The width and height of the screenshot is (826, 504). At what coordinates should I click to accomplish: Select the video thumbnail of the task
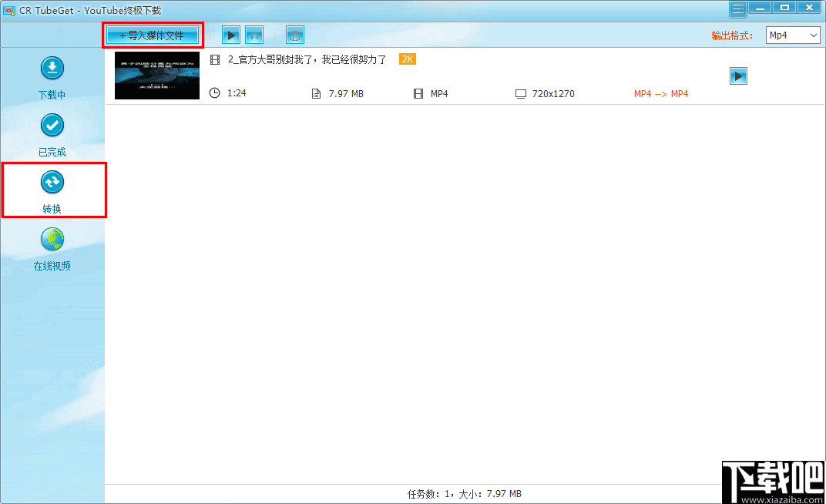[157, 76]
